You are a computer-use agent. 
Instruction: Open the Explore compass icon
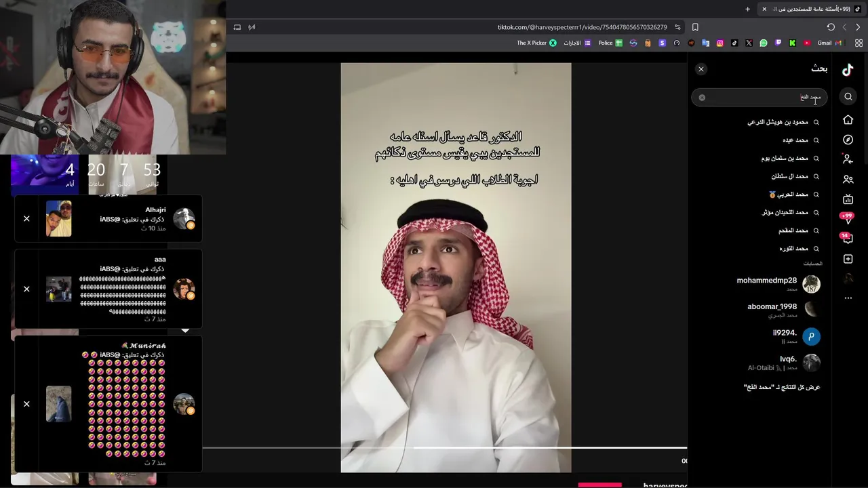(848, 140)
